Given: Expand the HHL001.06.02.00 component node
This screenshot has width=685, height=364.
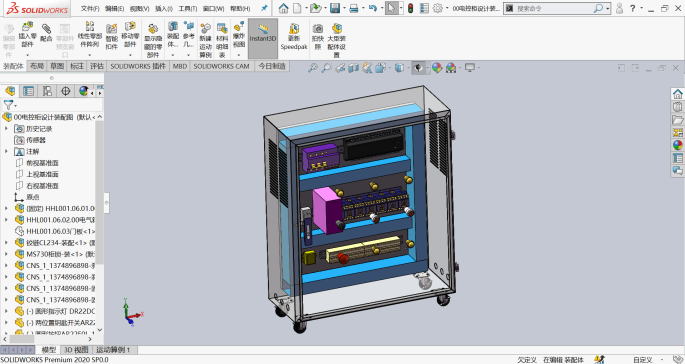Looking at the screenshot, I should click(x=6, y=219).
